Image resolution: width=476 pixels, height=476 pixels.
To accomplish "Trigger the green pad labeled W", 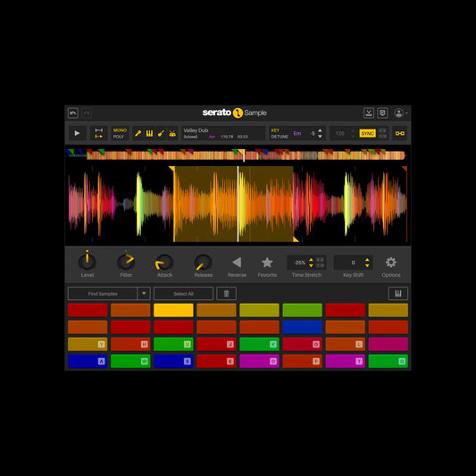I will [x=130, y=362].
